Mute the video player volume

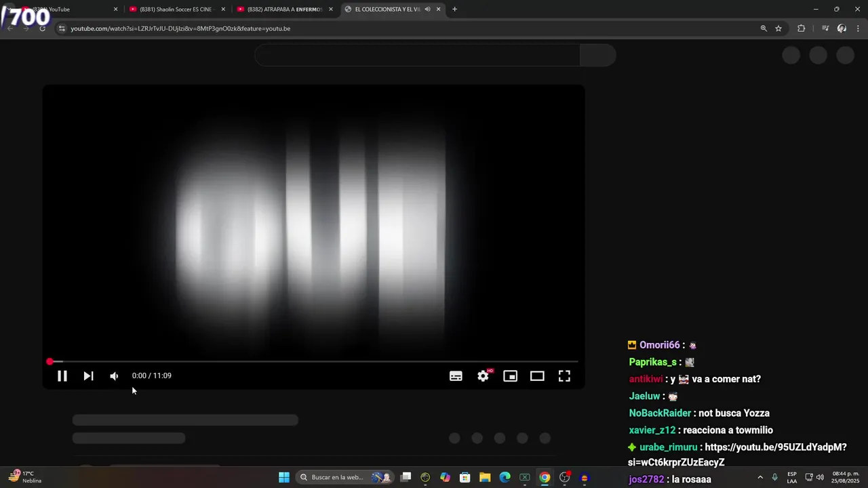pyautogui.click(x=114, y=376)
